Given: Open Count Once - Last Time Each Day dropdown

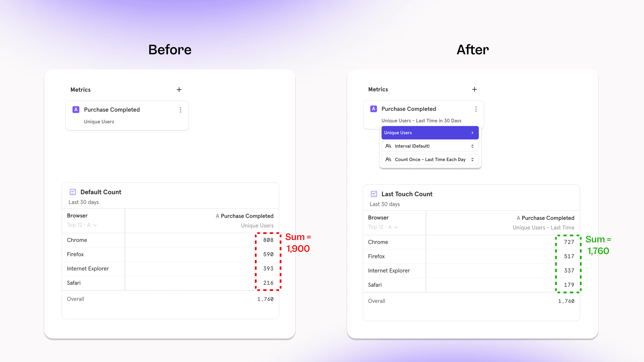Looking at the screenshot, I should 430,159.
